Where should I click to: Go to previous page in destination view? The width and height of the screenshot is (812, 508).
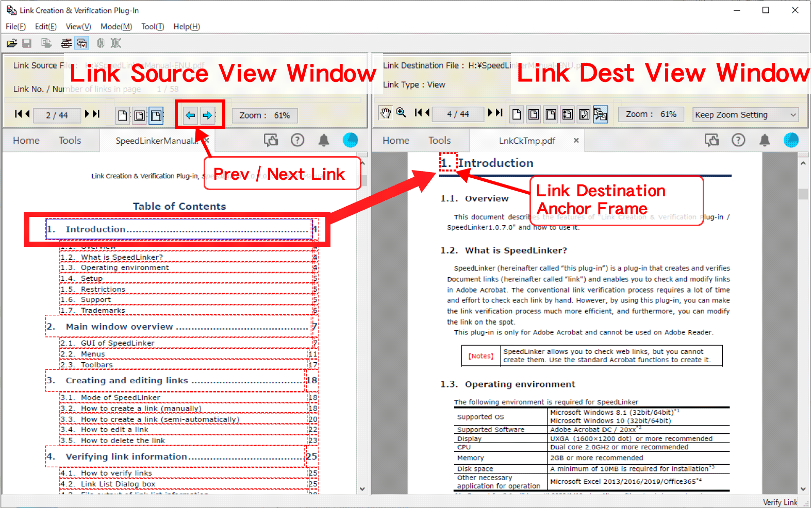[x=427, y=112]
